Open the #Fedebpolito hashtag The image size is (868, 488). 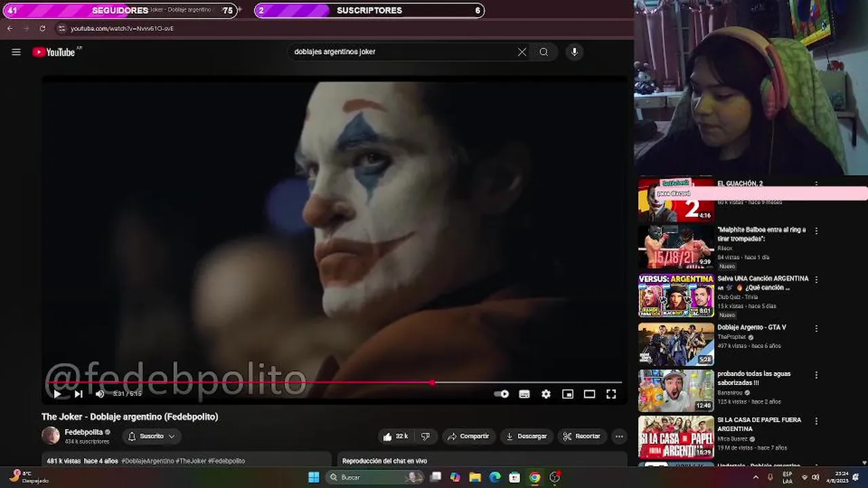[226, 461]
